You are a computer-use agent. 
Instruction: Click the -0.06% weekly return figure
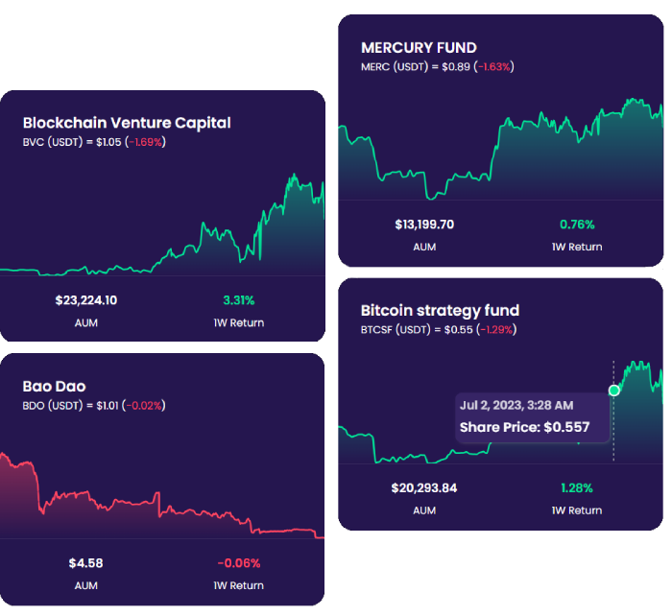238,563
